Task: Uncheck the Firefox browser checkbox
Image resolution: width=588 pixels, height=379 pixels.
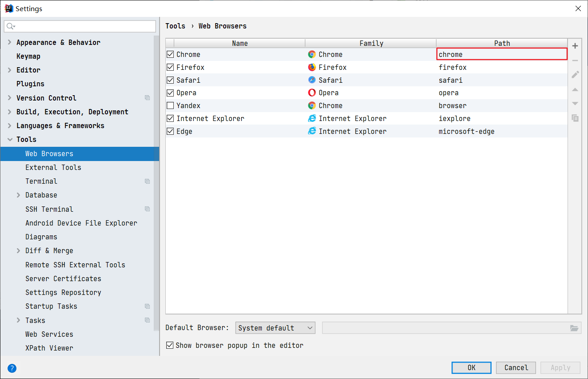Action: pos(169,67)
